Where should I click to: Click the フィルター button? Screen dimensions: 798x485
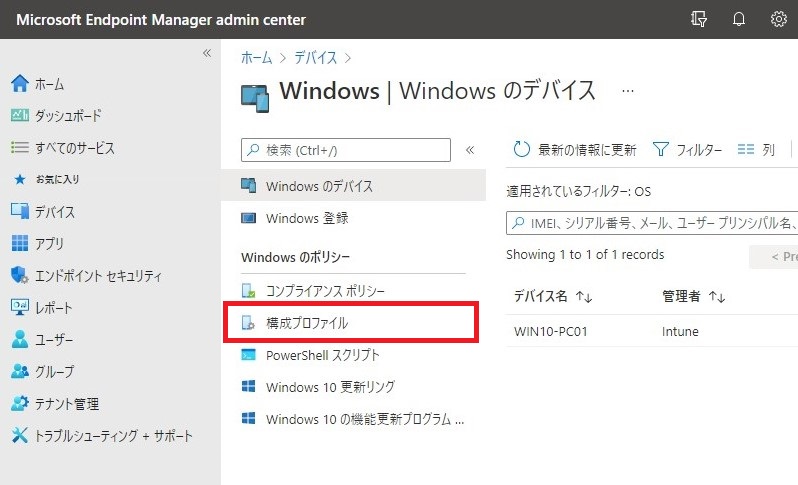(x=687, y=149)
